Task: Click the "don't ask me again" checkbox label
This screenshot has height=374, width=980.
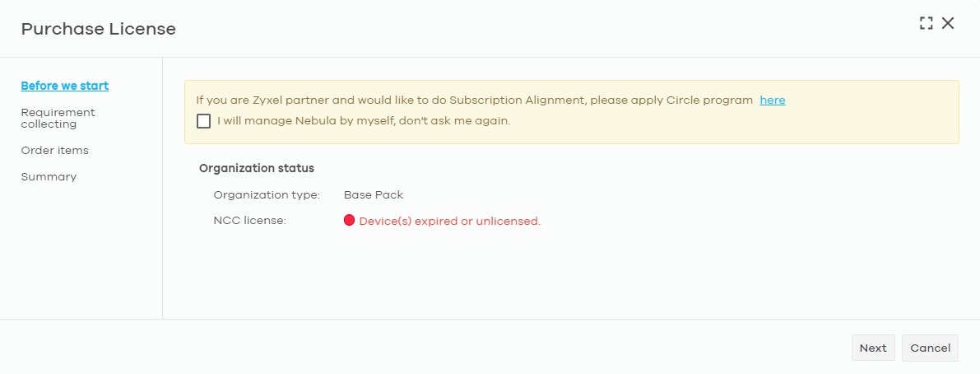Action: (364, 121)
